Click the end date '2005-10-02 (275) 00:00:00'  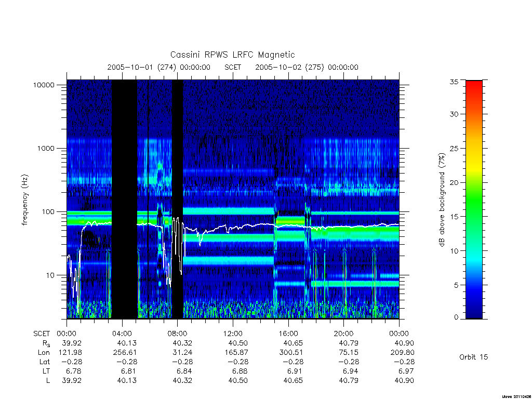point(307,67)
